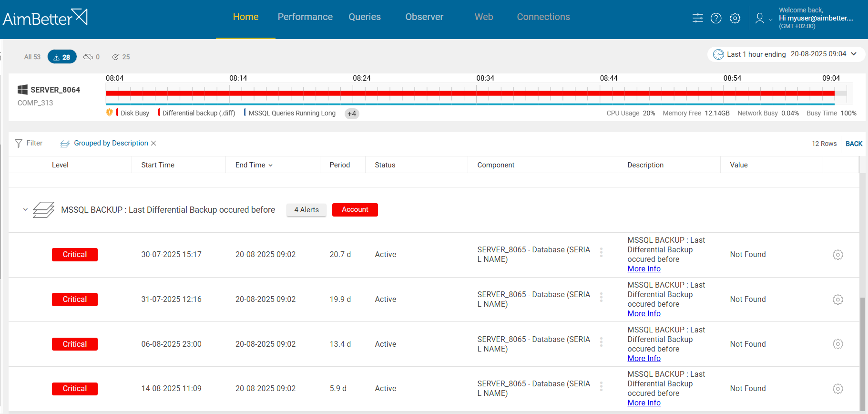Open the Queries tab
Image resolution: width=868 pixels, height=414 pixels.
tap(365, 17)
